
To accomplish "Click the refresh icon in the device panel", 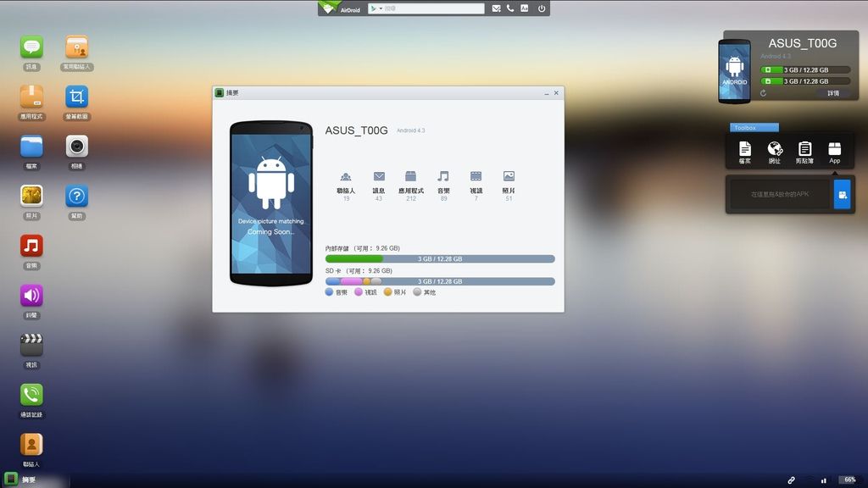I will pyautogui.click(x=764, y=93).
